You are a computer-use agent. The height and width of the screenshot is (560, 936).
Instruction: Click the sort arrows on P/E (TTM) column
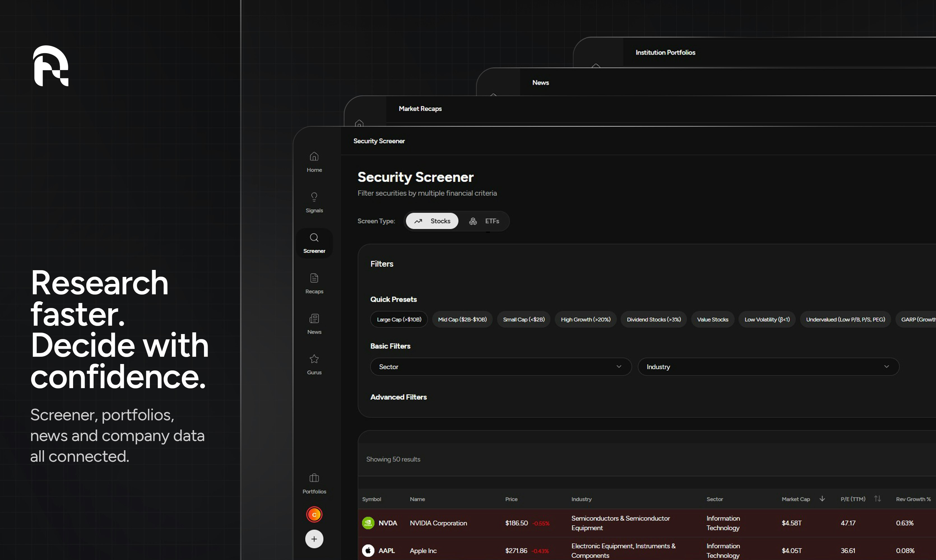tap(877, 498)
